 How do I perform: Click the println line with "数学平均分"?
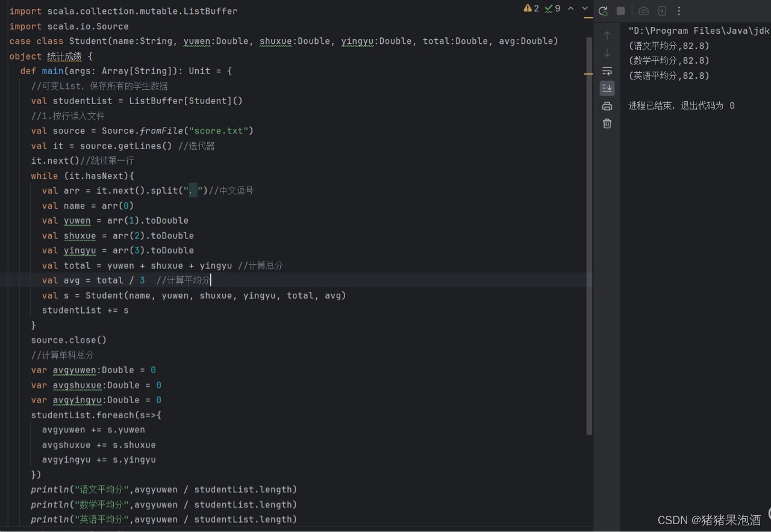point(164,504)
